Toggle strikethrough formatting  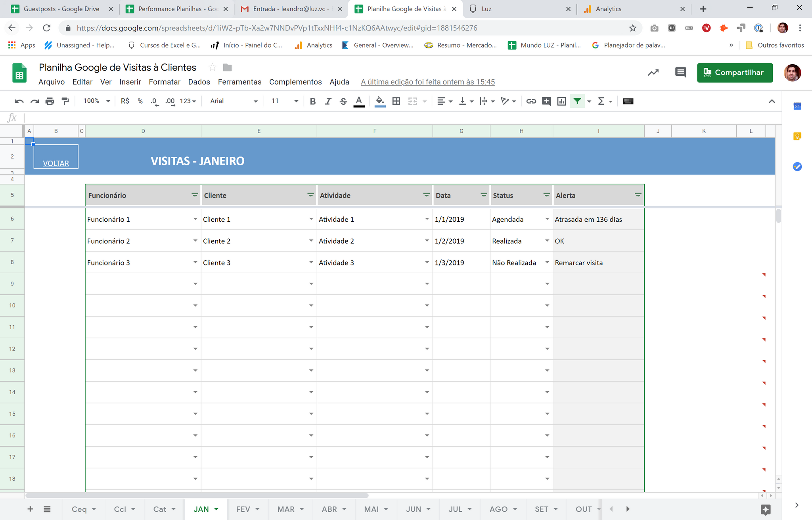[x=343, y=101]
